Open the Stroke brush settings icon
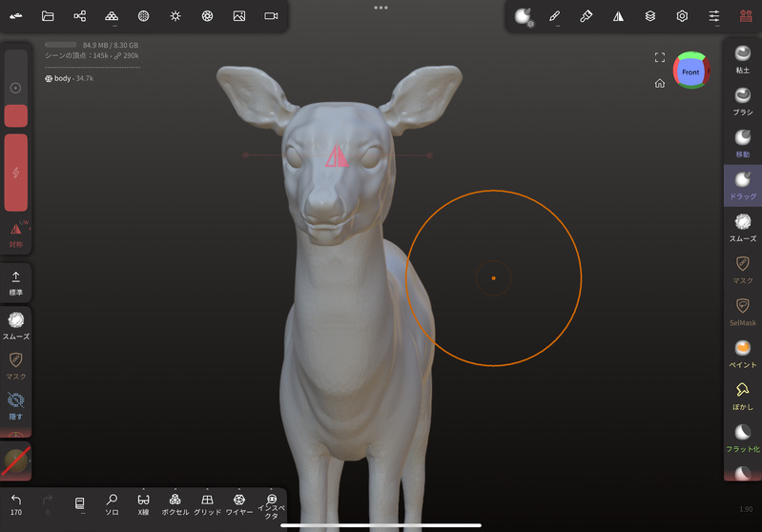 [524, 16]
